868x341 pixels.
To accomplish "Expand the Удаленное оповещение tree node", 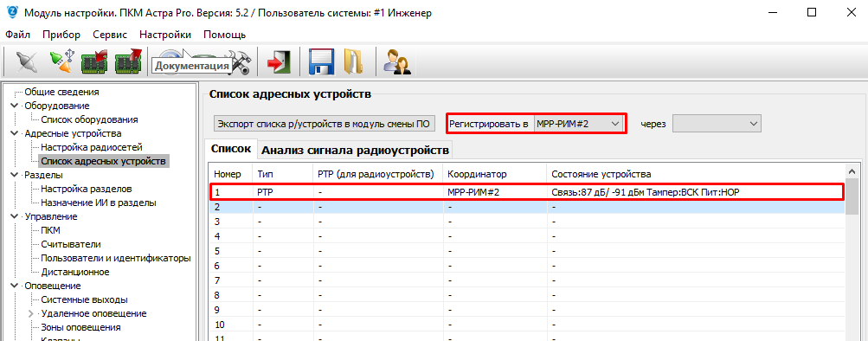I will 31,313.
